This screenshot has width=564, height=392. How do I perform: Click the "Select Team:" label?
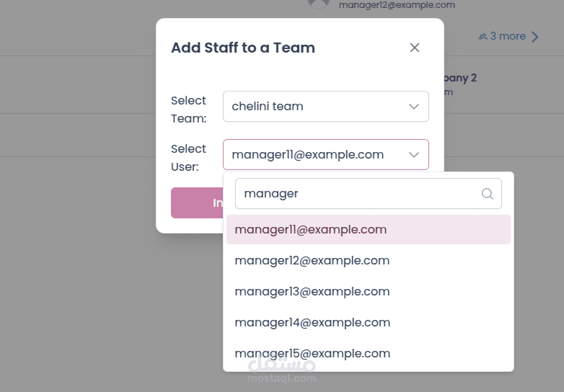tap(188, 109)
